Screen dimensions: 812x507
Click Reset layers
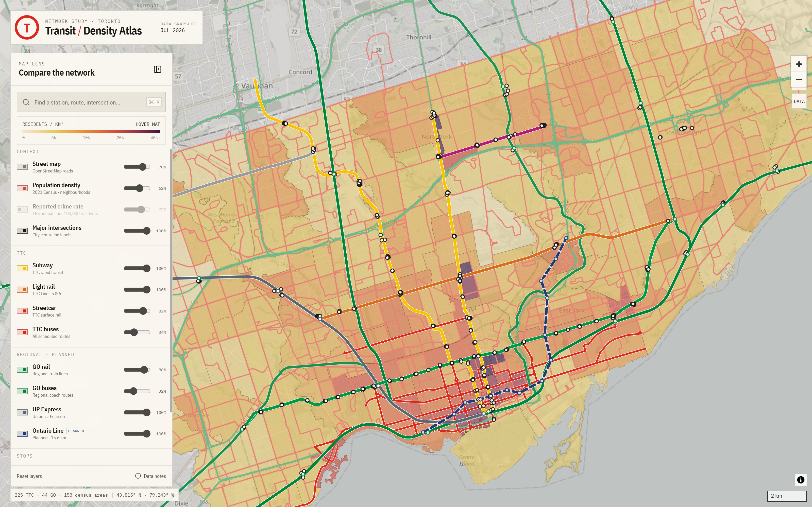click(x=29, y=476)
